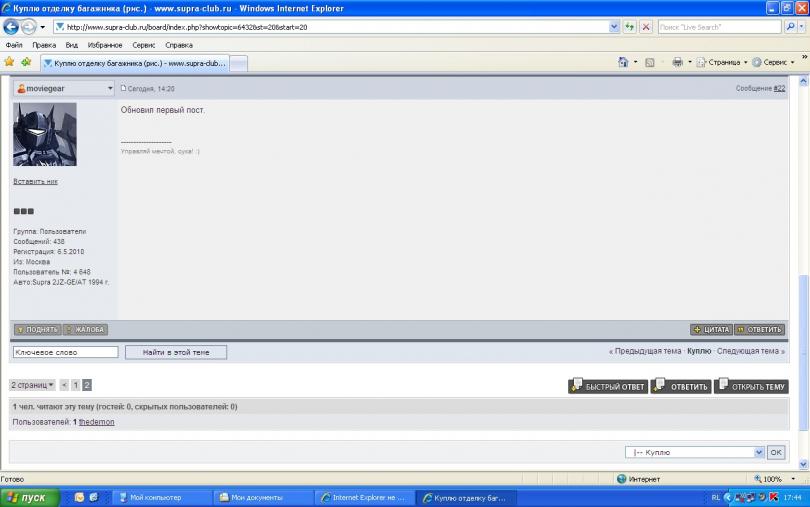The width and height of the screenshot is (810, 507).
Task: Go to page 1 of topic
Action: click(75, 385)
